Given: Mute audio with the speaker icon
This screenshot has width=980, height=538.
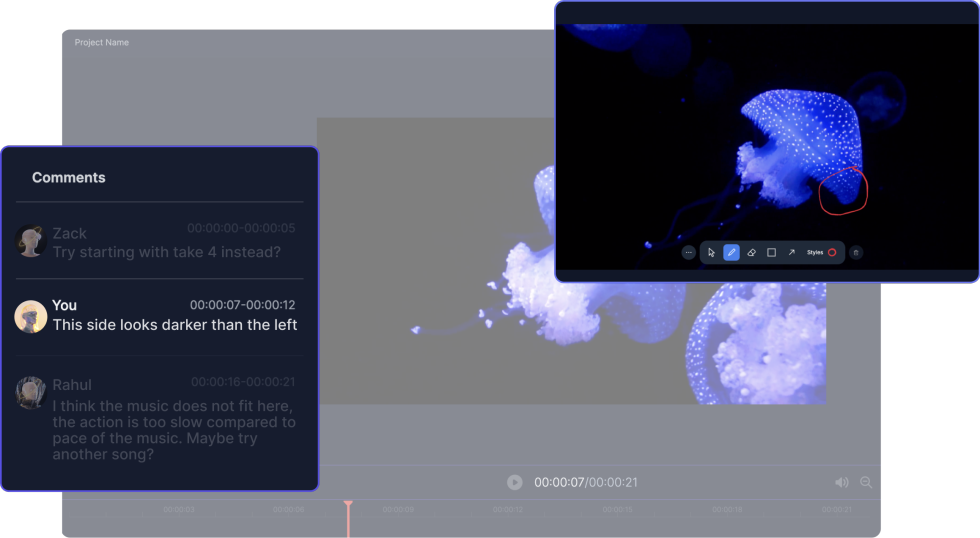Looking at the screenshot, I should [842, 482].
